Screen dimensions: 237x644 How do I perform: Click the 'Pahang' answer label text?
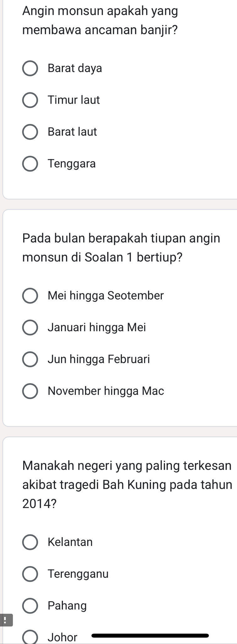67,606
